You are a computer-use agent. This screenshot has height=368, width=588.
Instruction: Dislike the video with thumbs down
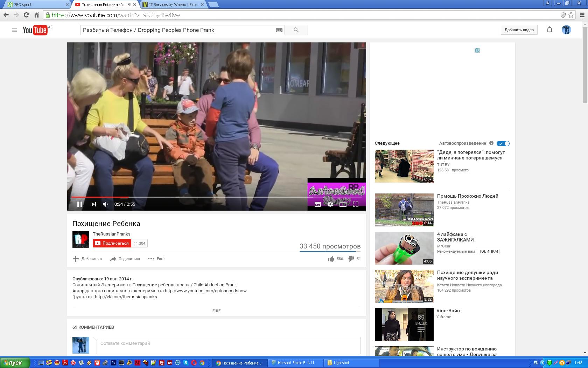351,259
